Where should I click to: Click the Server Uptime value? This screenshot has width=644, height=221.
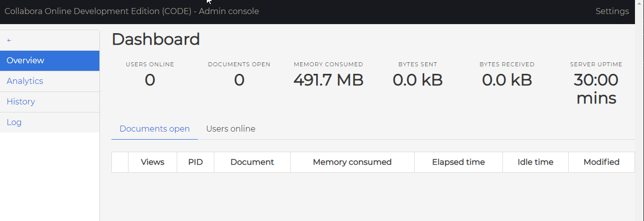596,88
